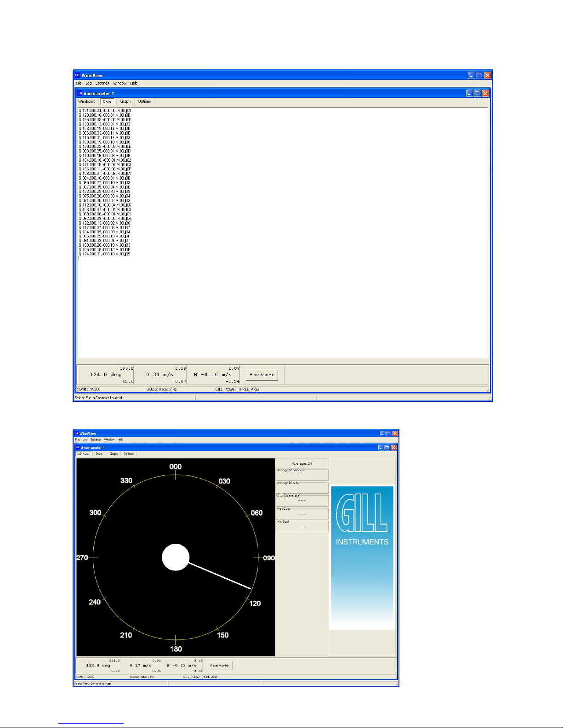Image resolution: width=563 pixels, height=728 pixels.
Task: Open Log menu in the compass window
Action: [x=85, y=440]
